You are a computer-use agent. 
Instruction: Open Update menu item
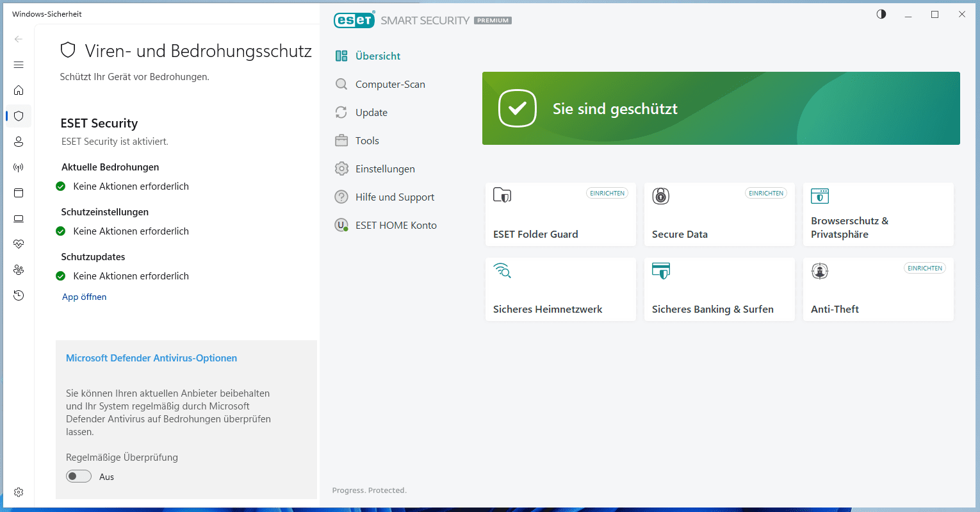(372, 112)
